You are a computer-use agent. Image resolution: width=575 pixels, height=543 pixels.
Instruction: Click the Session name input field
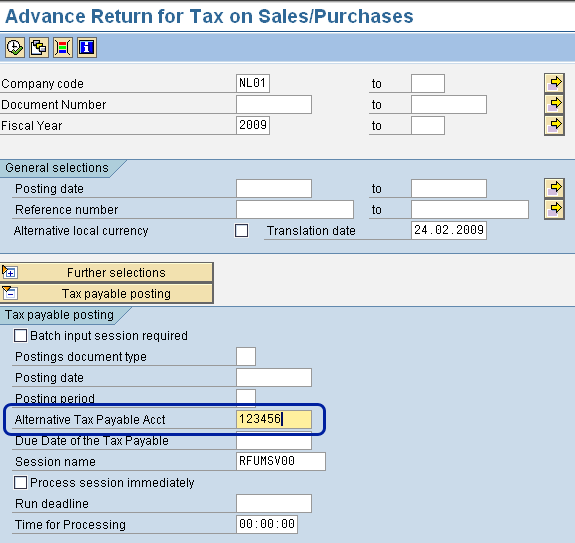point(281,461)
